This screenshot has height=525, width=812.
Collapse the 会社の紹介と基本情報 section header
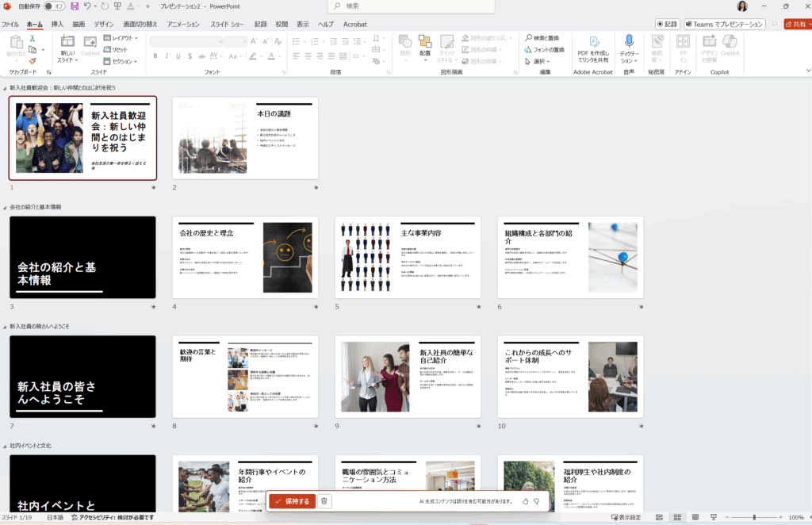[x=5, y=207]
